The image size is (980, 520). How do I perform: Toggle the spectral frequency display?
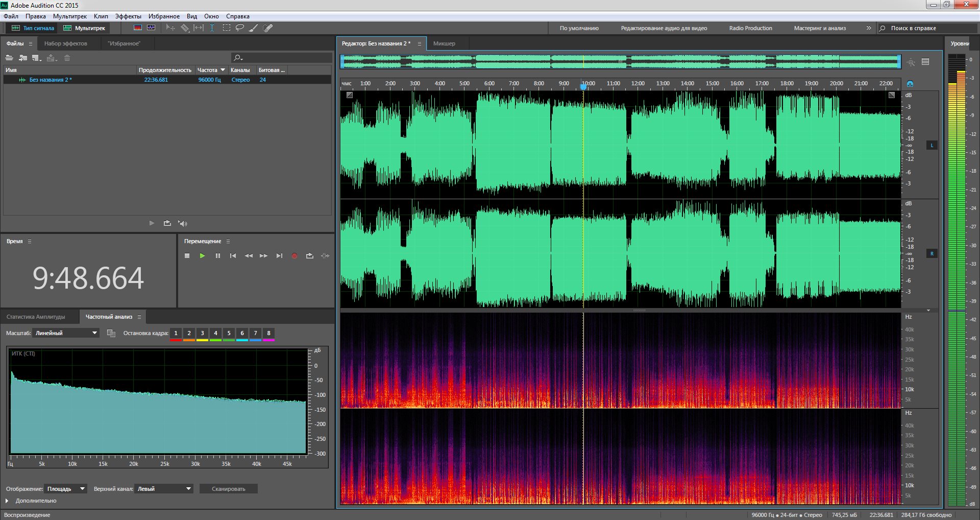137,28
